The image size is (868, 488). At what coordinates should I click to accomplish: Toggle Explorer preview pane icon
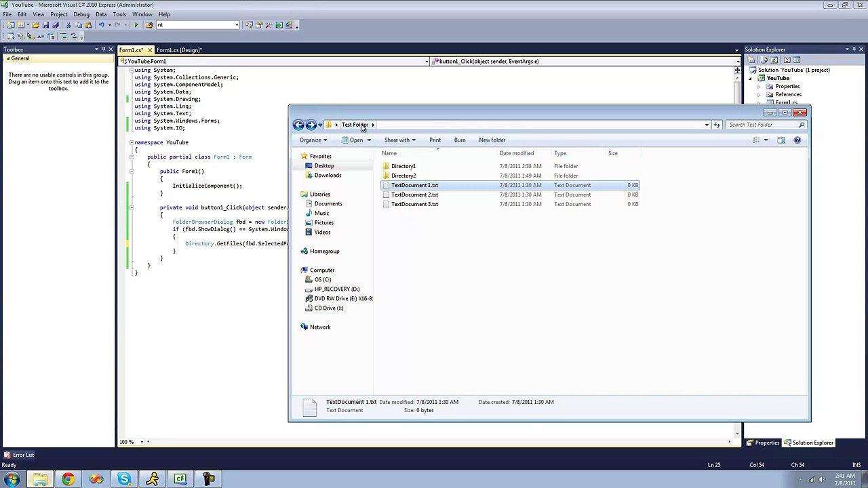click(781, 140)
